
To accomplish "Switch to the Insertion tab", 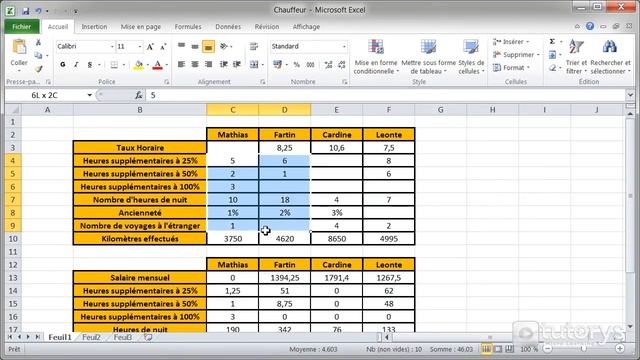I will tap(94, 27).
